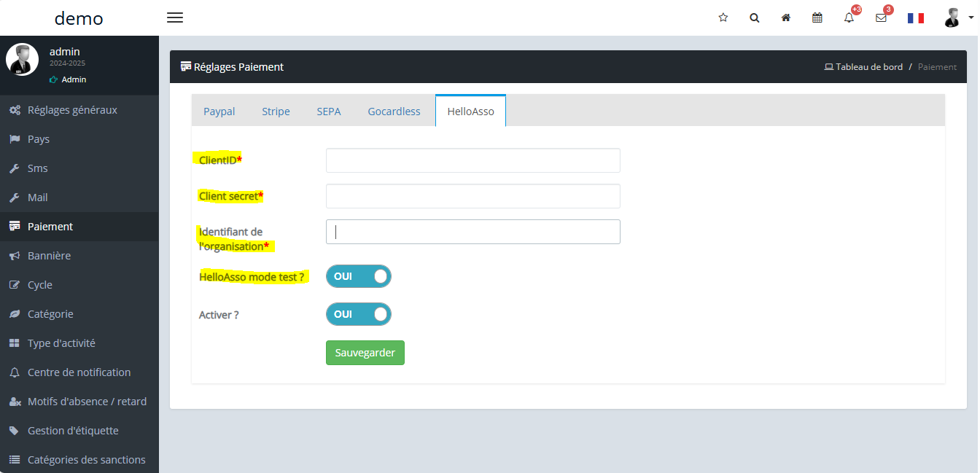Open Cycle in sidebar
The image size is (980, 473).
pos(79,285)
